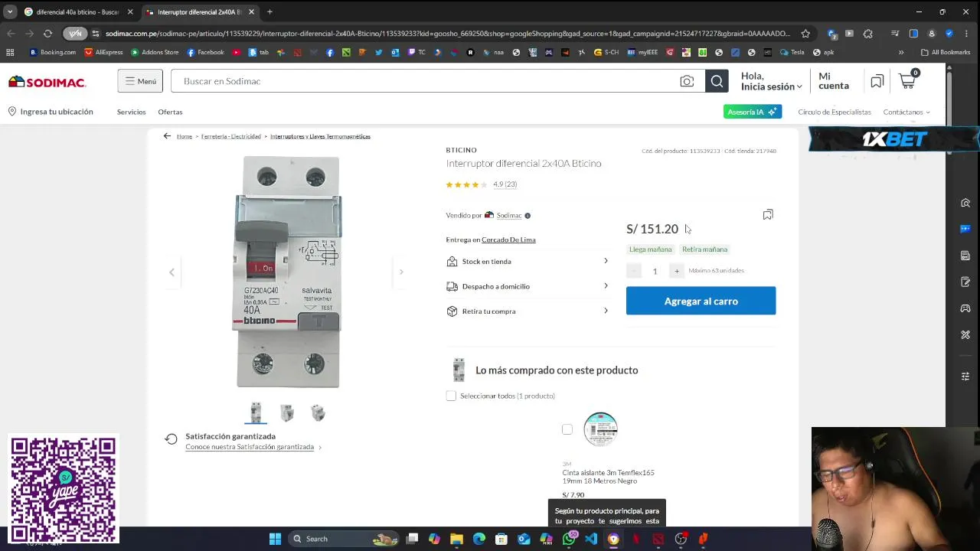
Task: Open the Interruptores y Llaves Termomagnéticas breadcrumb
Action: (x=320, y=136)
